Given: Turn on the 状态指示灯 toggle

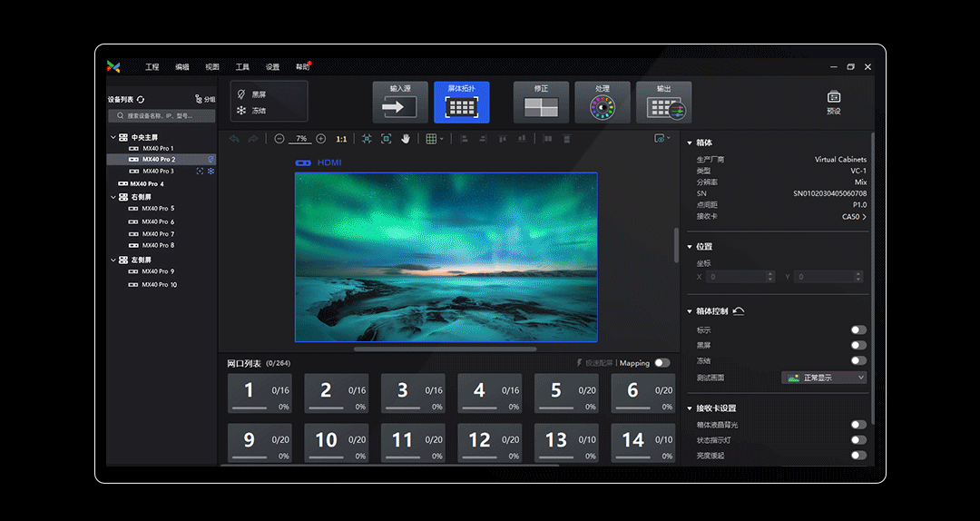Looking at the screenshot, I should [x=857, y=439].
